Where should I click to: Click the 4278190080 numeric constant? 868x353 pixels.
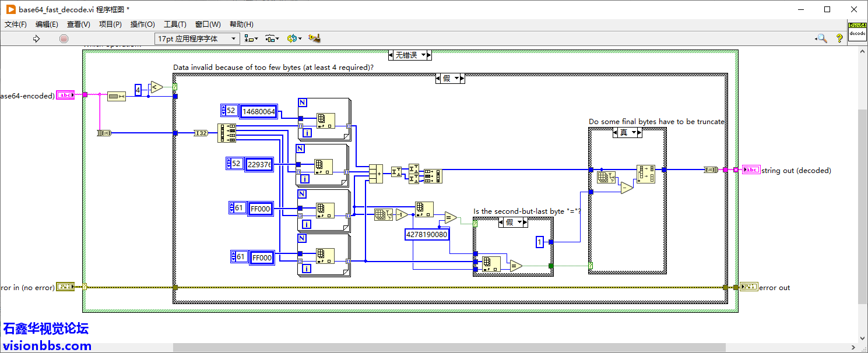click(x=427, y=235)
